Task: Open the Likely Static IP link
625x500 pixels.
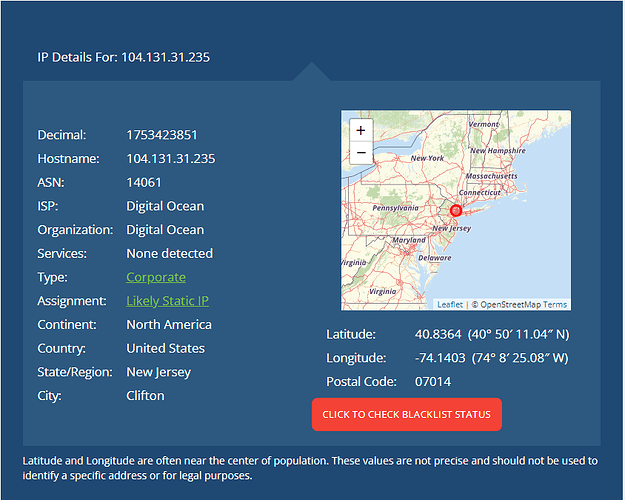Action: tap(167, 301)
